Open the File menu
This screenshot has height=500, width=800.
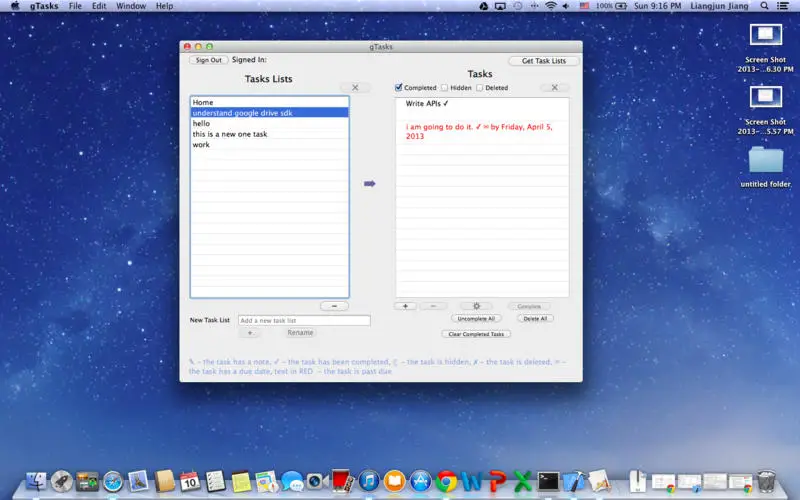(x=75, y=6)
